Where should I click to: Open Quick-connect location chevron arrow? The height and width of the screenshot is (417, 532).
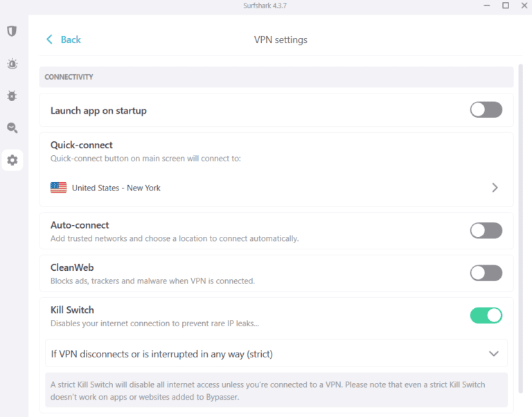pos(495,188)
